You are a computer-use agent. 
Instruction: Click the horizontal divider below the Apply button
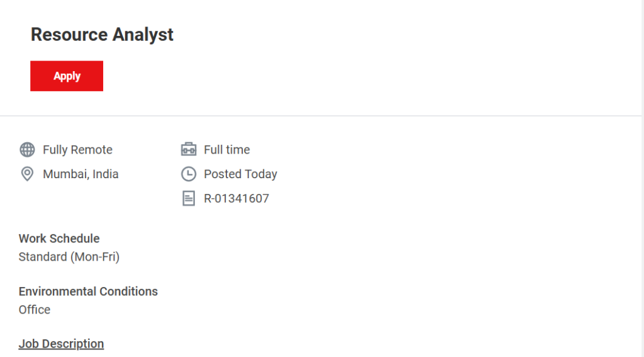(x=321, y=116)
